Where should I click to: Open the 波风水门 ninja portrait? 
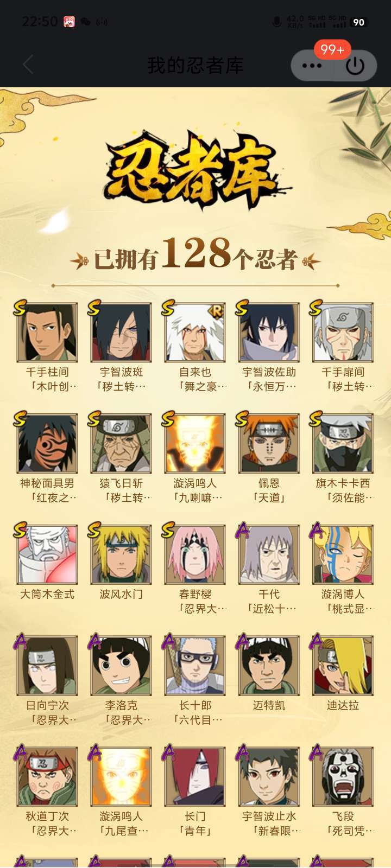(121, 554)
